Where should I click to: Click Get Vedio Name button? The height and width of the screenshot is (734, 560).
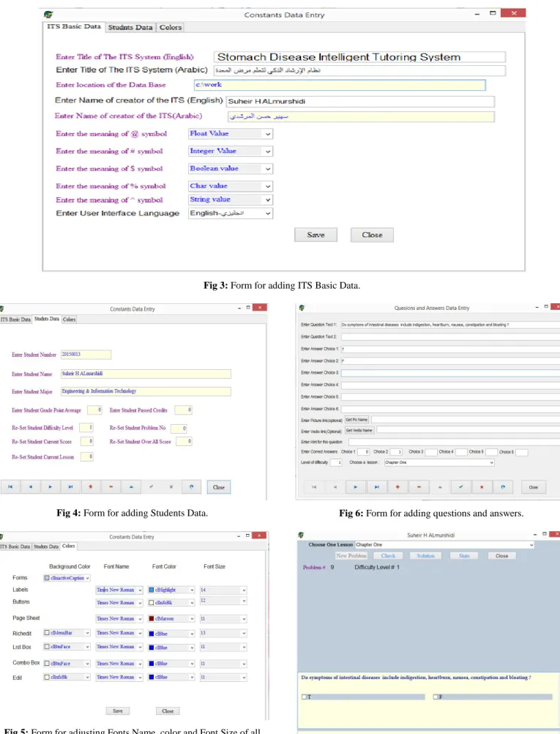359,430
